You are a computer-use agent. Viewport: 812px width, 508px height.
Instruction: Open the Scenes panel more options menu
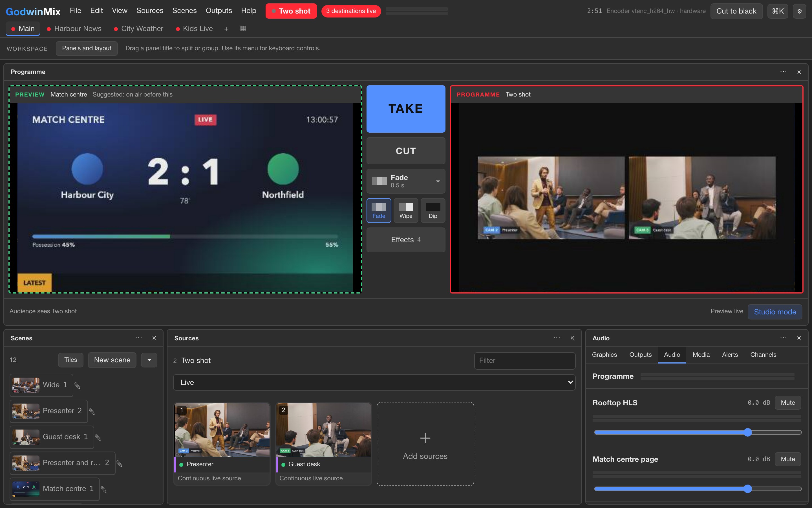click(139, 338)
